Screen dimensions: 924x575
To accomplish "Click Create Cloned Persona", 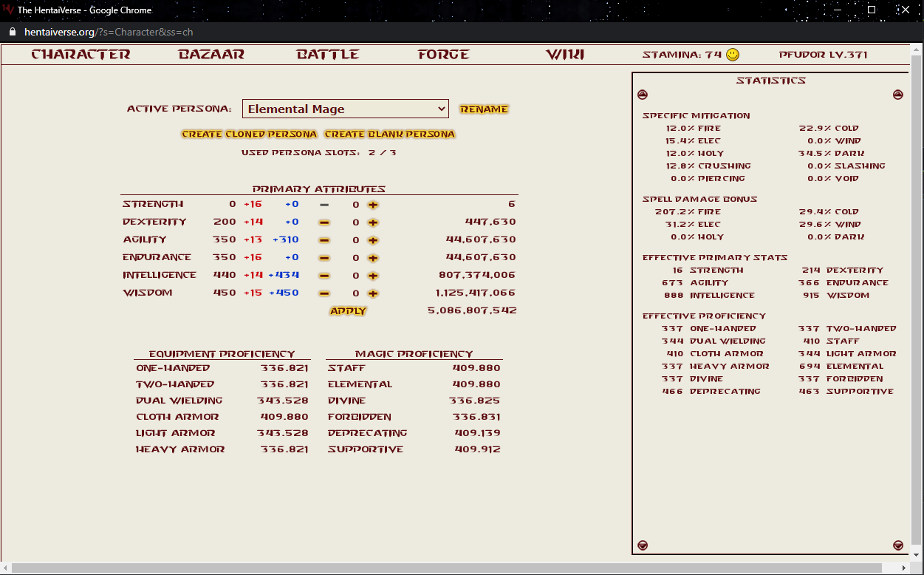I will 249,135.
